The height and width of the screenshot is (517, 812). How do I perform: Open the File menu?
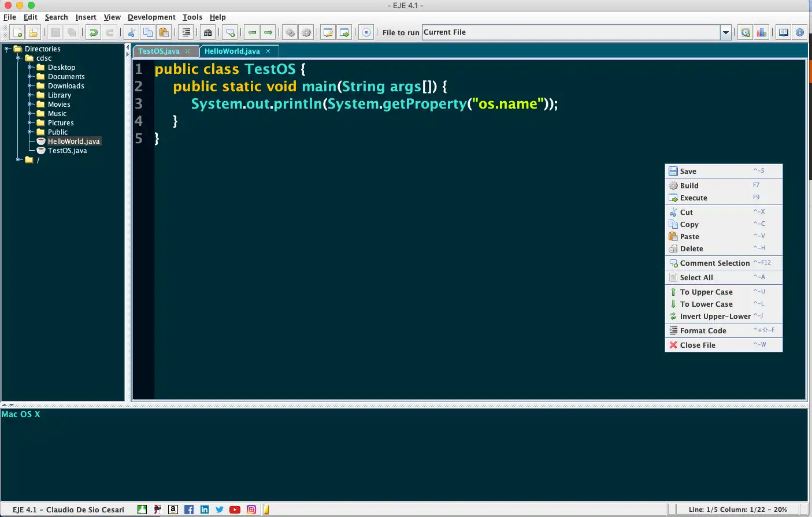(10, 17)
